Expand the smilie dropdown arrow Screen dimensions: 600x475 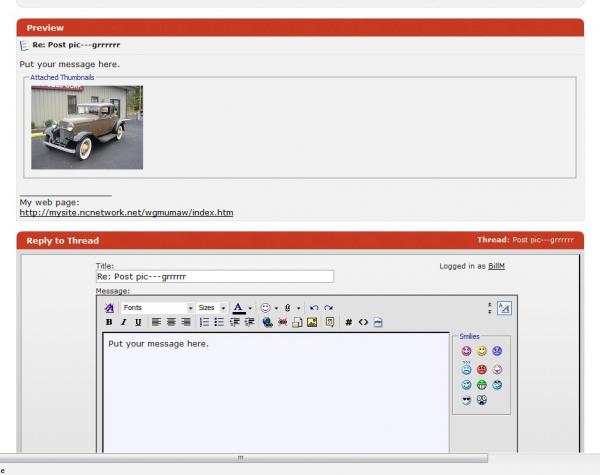[x=276, y=308]
